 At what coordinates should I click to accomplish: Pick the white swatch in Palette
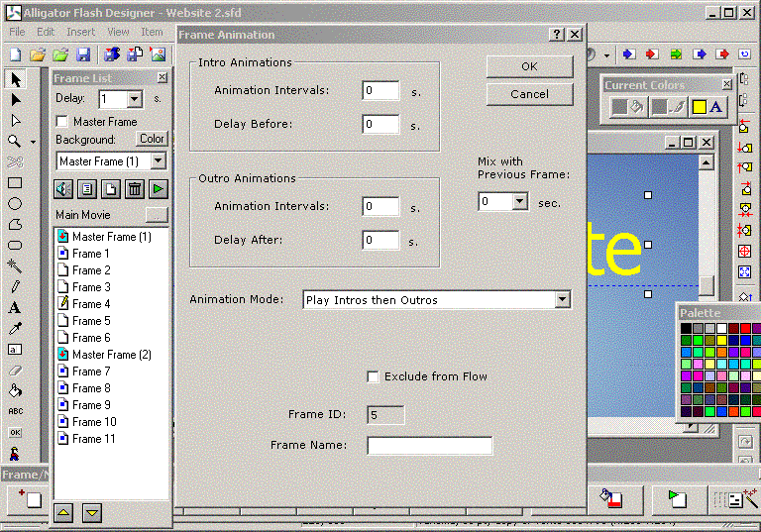(721, 329)
